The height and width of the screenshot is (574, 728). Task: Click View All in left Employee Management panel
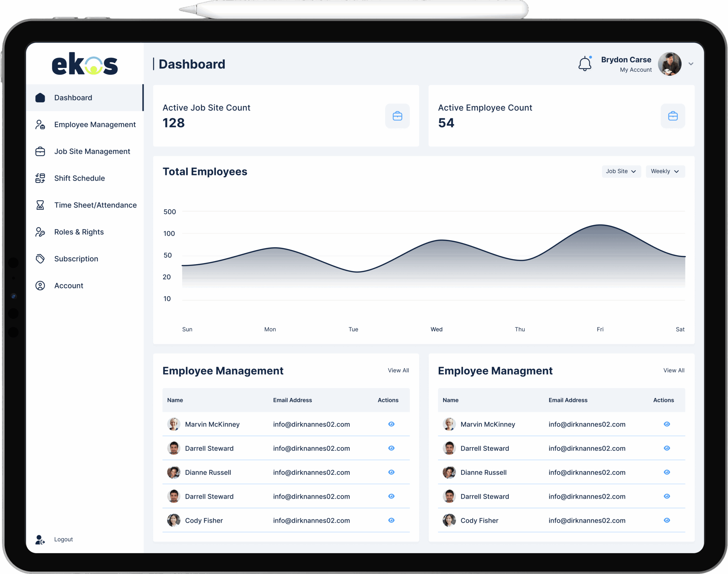[398, 370]
